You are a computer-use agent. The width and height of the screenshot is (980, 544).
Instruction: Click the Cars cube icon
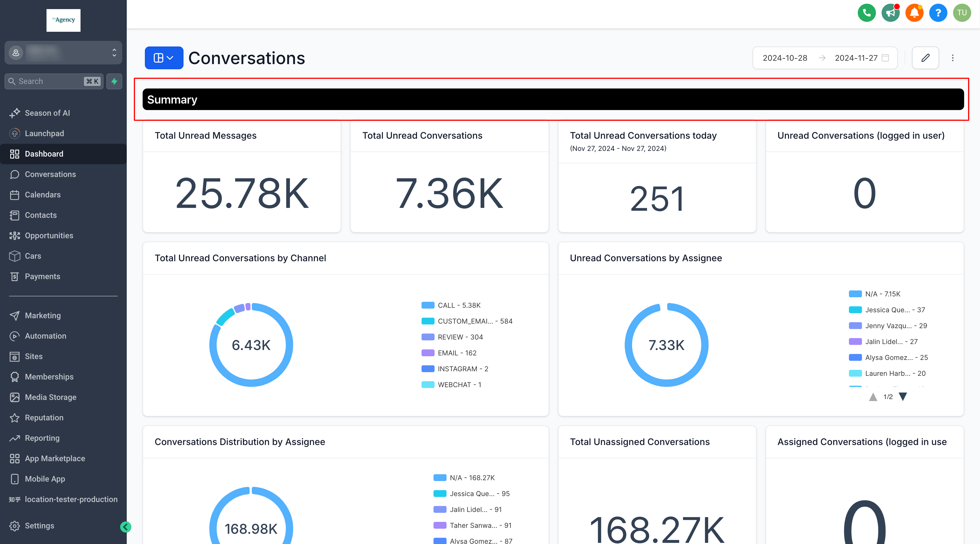[x=14, y=256]
